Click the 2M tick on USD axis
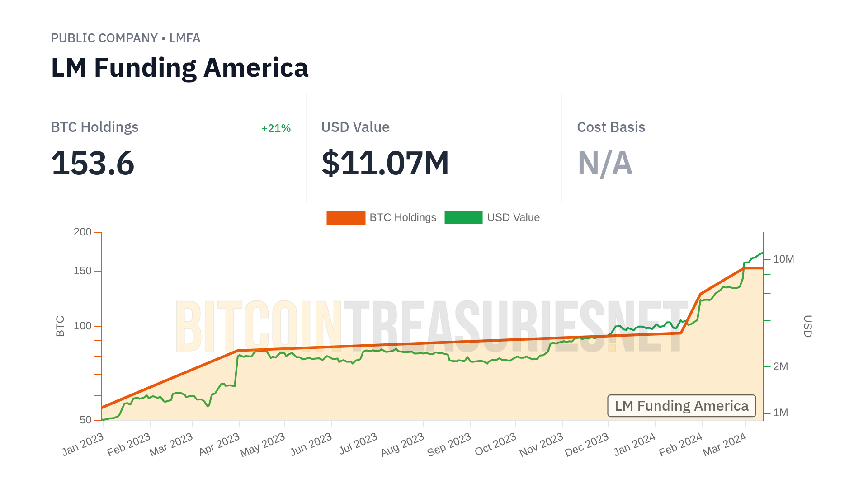The width and height of the screenshot is (868, 488). point(780,367)
